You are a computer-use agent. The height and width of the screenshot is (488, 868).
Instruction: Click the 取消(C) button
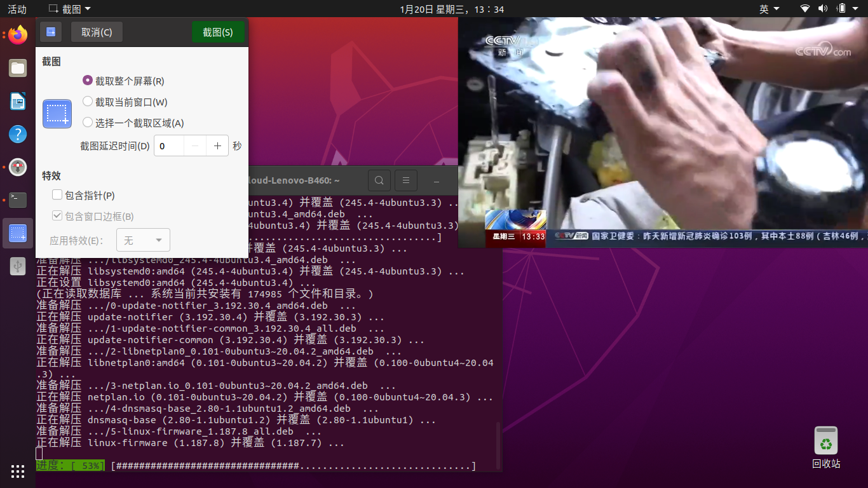[x=97, y=32]
